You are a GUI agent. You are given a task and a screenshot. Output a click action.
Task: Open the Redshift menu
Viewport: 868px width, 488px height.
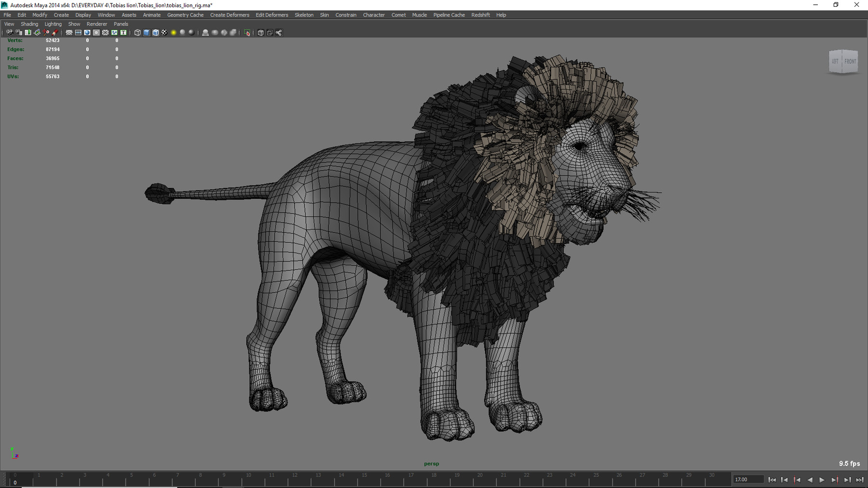480,15
